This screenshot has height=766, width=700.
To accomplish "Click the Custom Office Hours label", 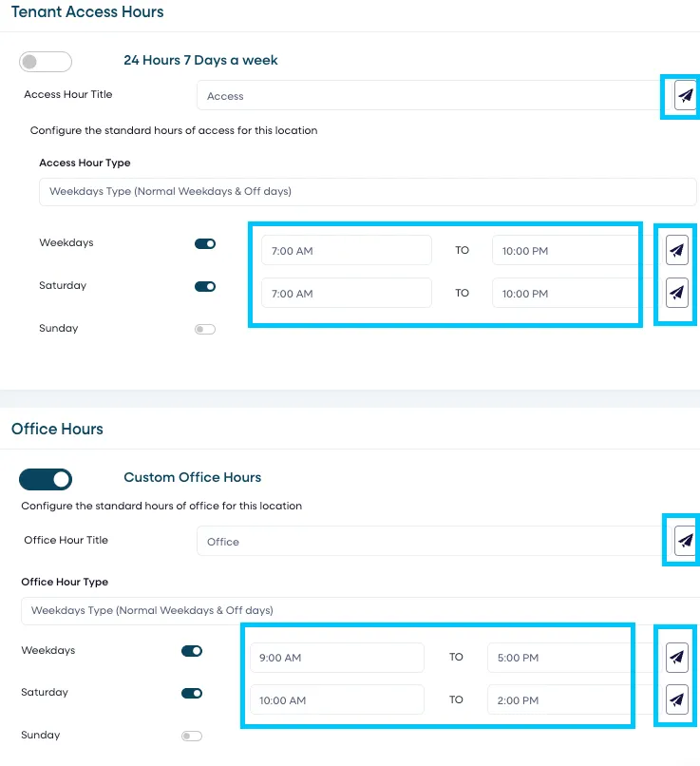I will (x=192, y=477).
